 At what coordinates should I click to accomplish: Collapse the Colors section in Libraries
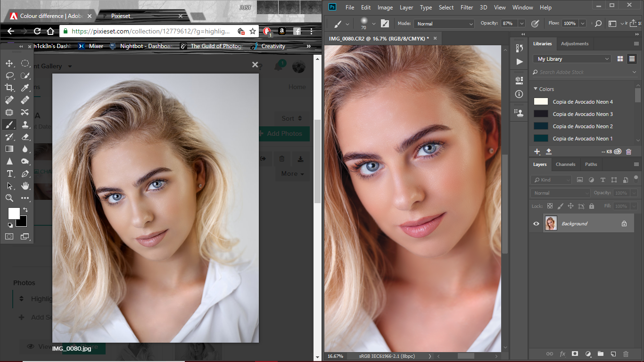click(x=536, y=89)
